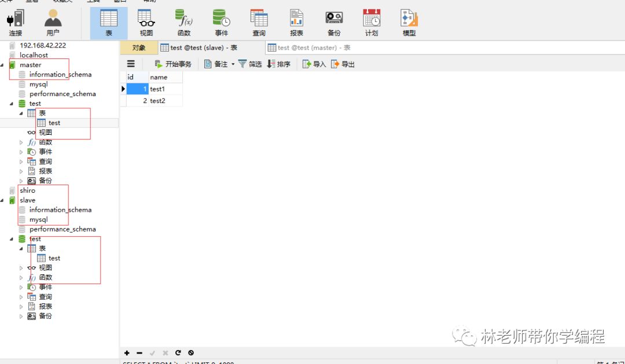Stop loading with the stop icon
The width and height of the screenshot is (625, 364).
[191, 353]
